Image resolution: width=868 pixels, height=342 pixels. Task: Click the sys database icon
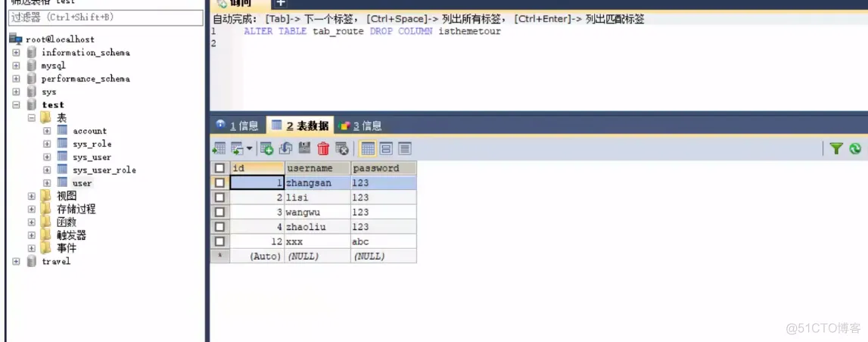tap(32, 92)
